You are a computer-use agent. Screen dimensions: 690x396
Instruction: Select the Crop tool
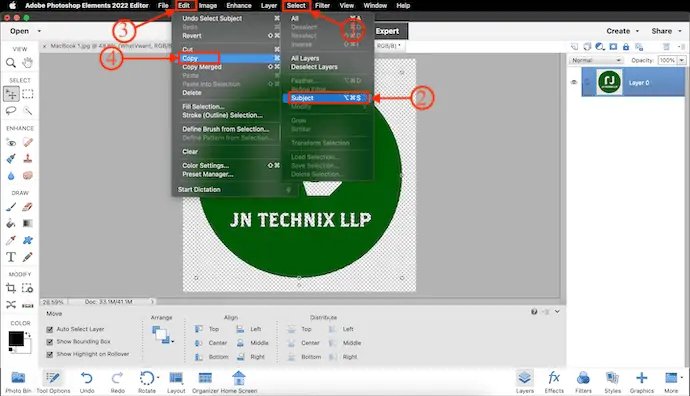(x=11, y=288)
